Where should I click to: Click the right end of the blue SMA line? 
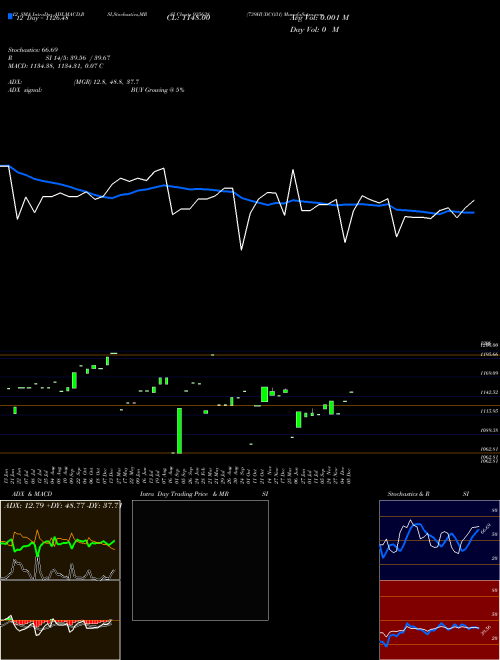click(474, 213)
